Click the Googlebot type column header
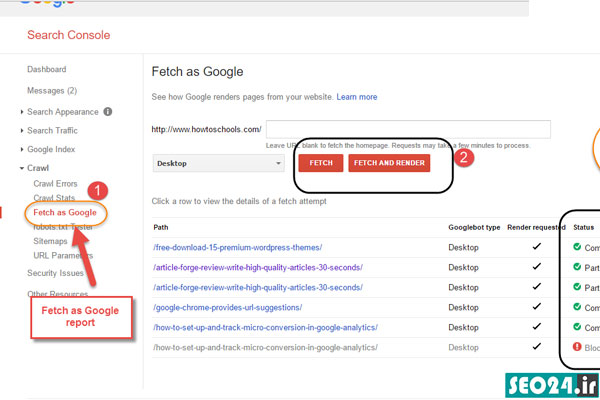The width and height of the screenshot is (600, 400). (x=474, y=227)
